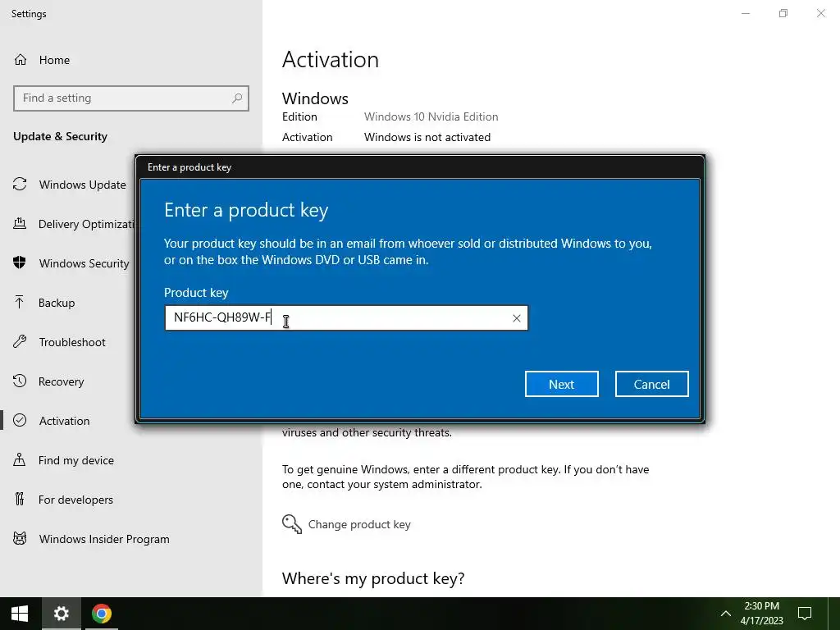The height and width of the screenshot is (630, 840).
Task: Close the Settings window
Action: [820, 13]
